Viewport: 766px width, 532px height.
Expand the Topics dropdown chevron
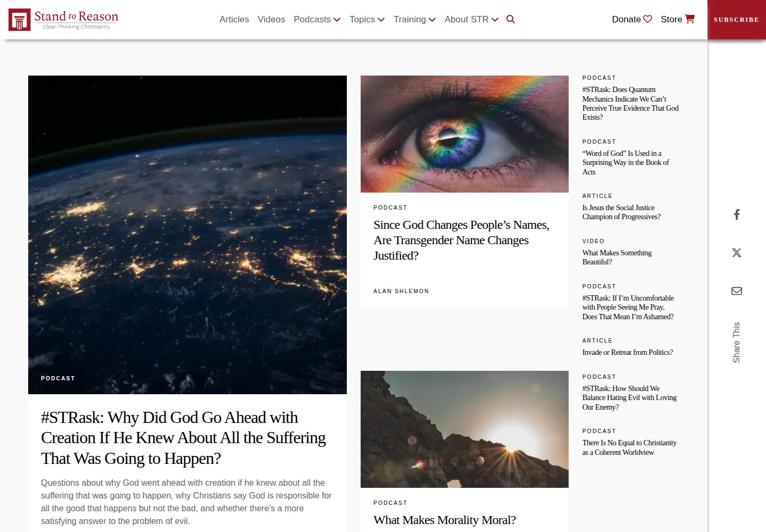[x=381, y=20]
